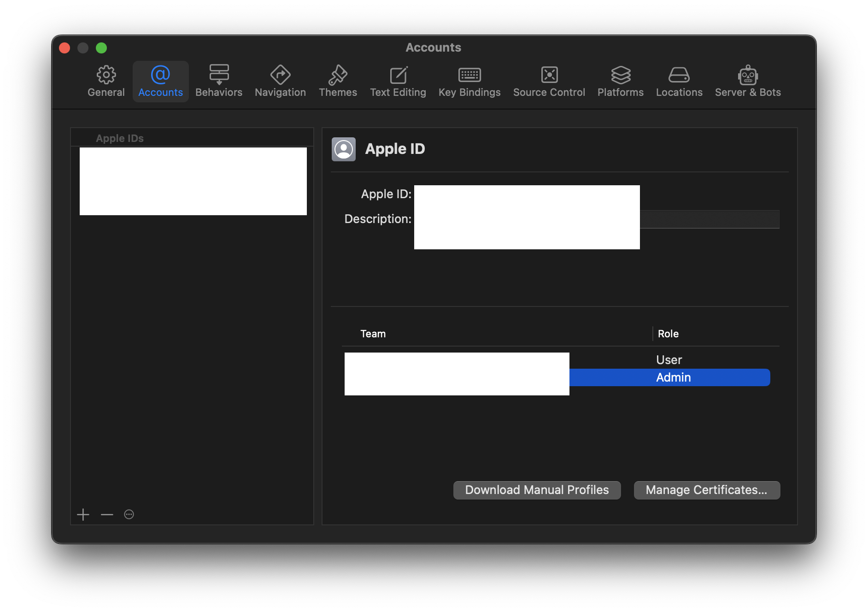Go to the Text Editing preferences
868x612 pixels.
coord(398,82)
